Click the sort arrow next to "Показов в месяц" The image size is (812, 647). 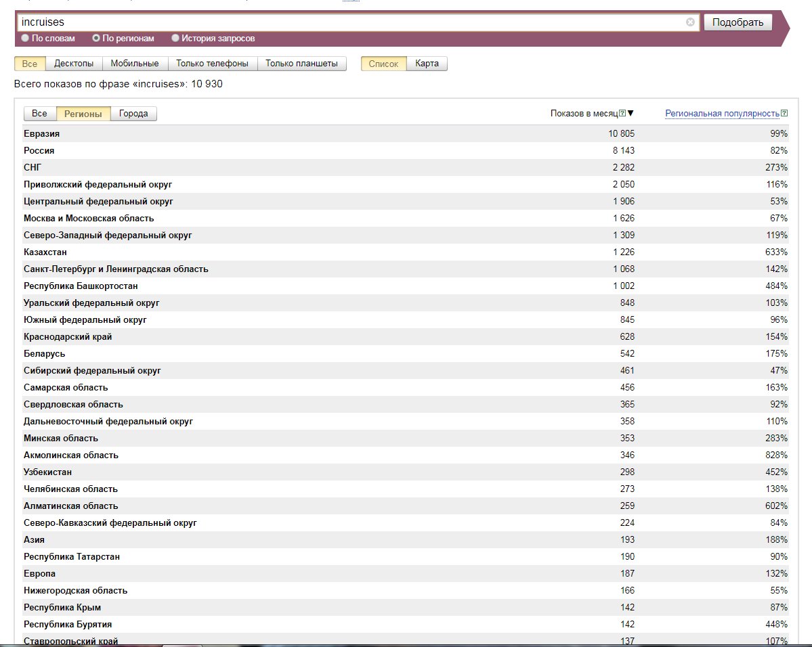click(631, 114)
